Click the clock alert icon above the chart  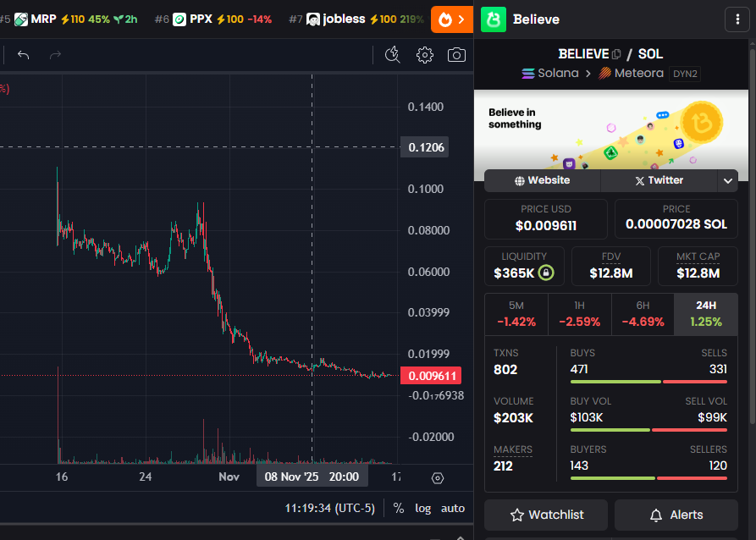(x=392, y=53)
